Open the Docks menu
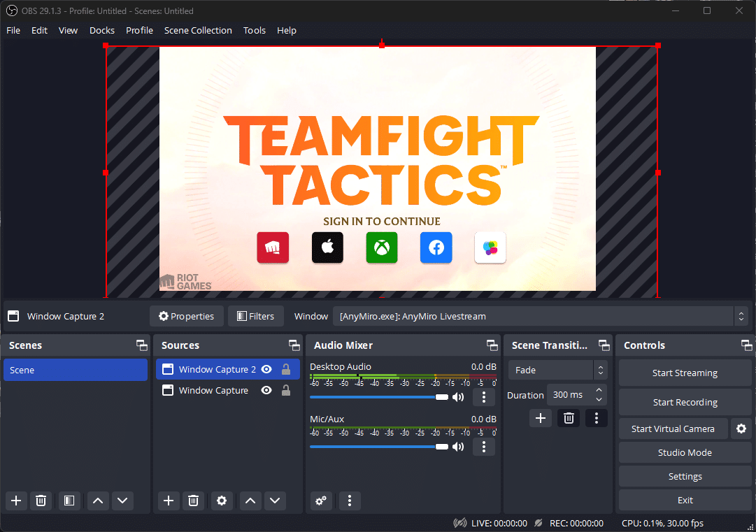 (102, 30)
